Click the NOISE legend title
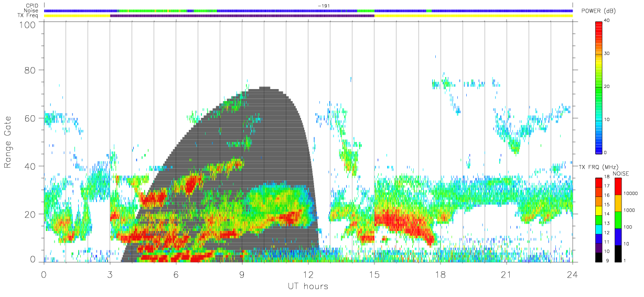 pyautogui.click(x=621, y=173)
